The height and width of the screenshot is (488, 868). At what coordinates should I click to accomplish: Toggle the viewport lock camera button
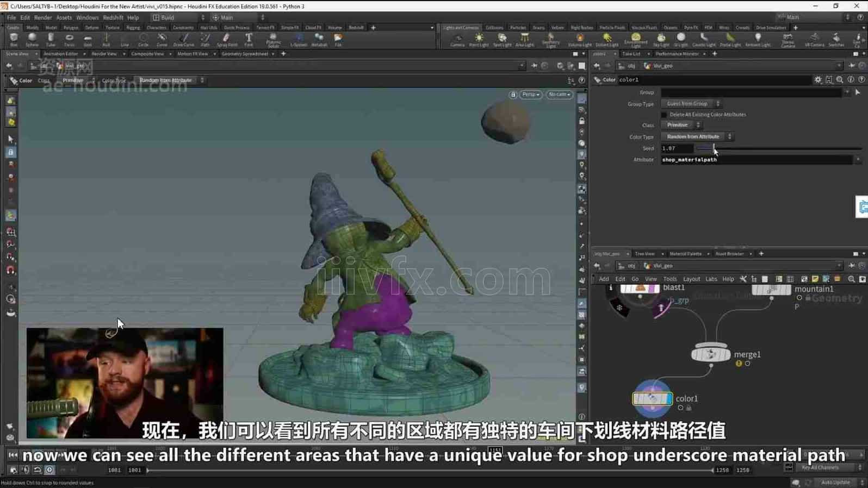point(513,95)
